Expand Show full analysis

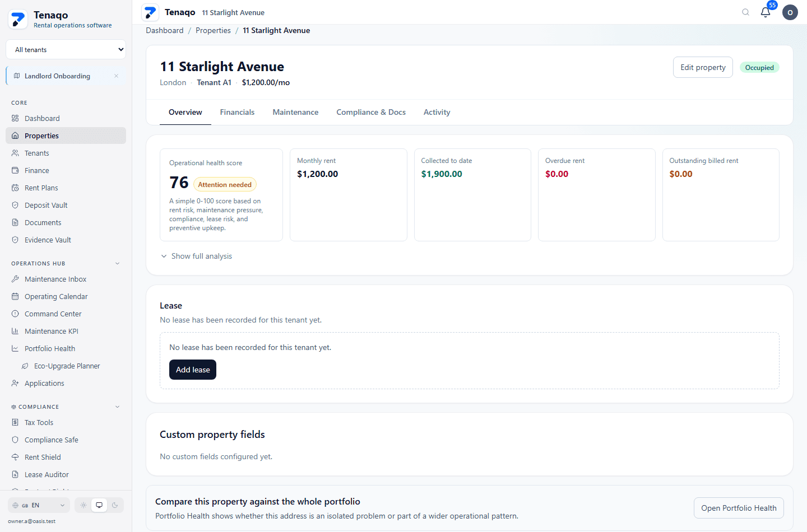tap(196, 256)
